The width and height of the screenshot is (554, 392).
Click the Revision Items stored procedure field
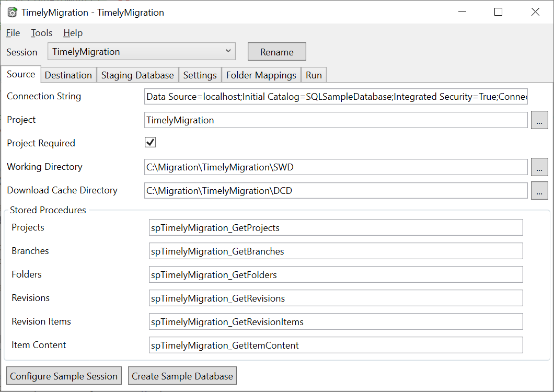pyautogui.click(x=336, y=321)
